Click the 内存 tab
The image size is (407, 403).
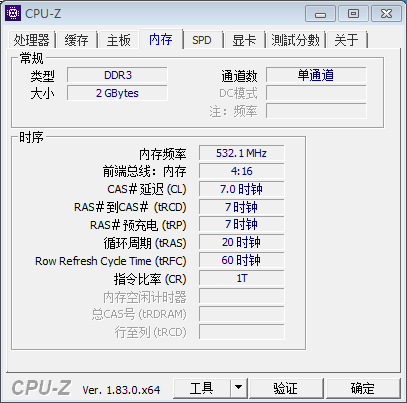pyautogui.click(x=161, y=39)
